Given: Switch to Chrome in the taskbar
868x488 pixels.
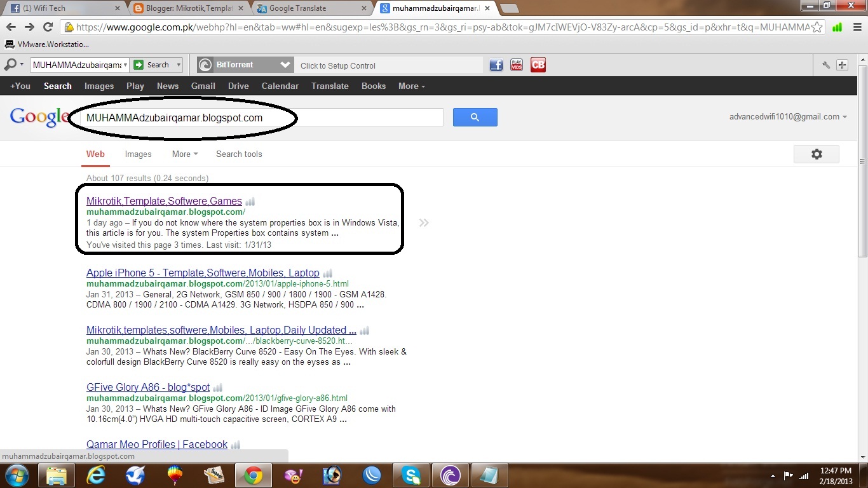Looking at the screenshot, I should click(x=254, y=475).
